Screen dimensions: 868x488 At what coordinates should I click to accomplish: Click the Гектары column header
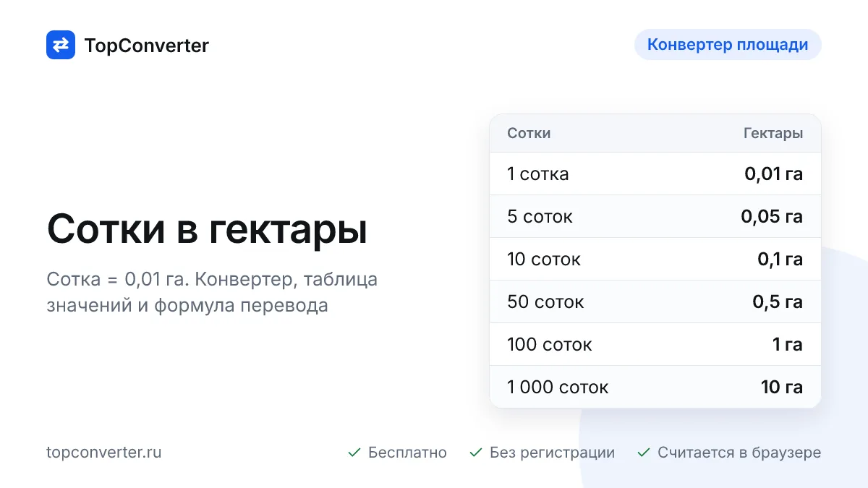(773, 133)
